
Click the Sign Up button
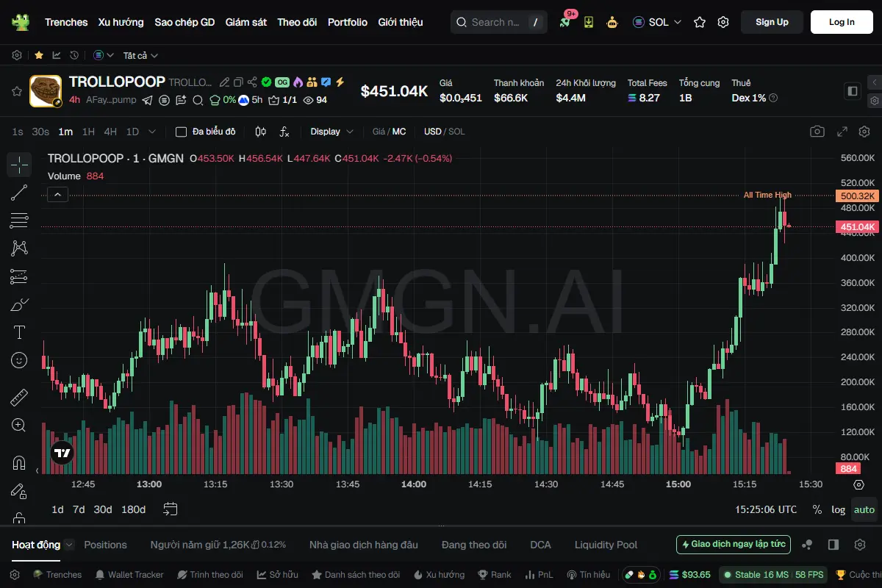click(772, 22)
